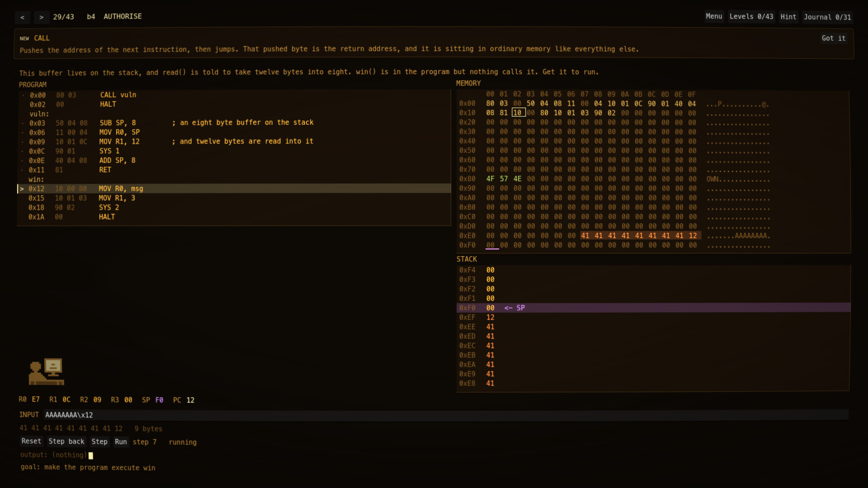
Task: Click overwritten byte 12 at memory 0xEF
Action: (x=693, y=235)
